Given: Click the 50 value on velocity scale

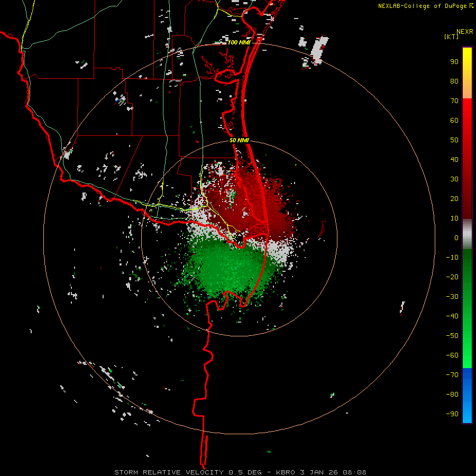Looking at the screenshot, I should point(454,140).
